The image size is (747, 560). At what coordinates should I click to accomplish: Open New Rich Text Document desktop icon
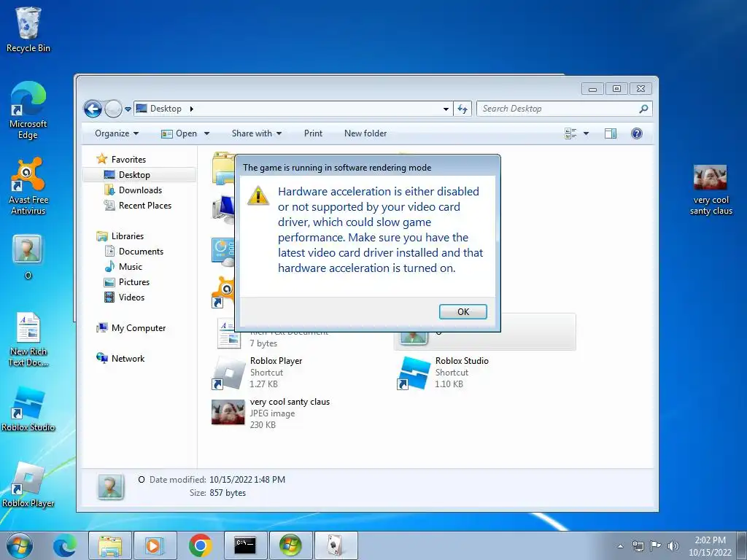(x=28, y=339)
